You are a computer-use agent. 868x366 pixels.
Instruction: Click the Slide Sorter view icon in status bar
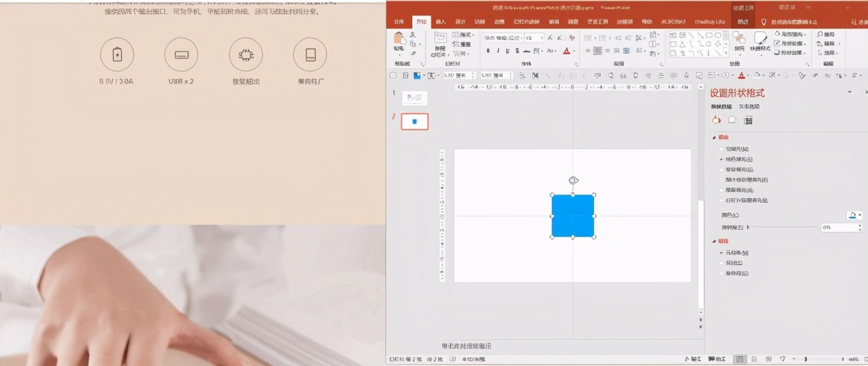tap(754, 359)
